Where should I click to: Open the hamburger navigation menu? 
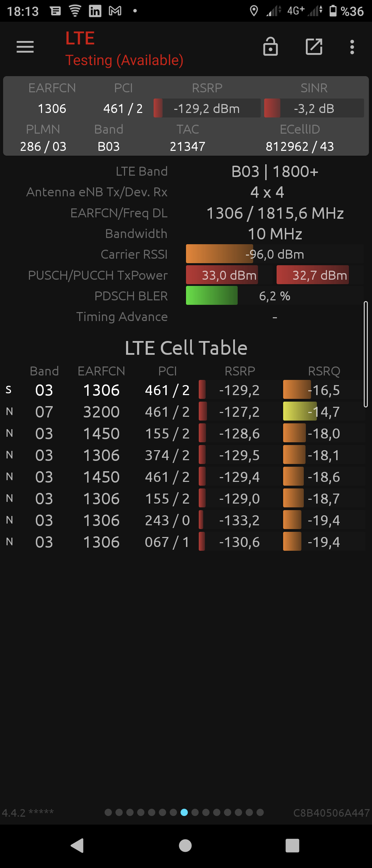[25, 47]
